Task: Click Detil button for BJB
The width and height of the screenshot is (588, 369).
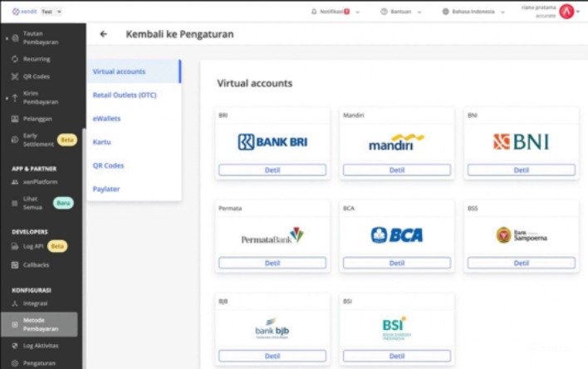Action: pyautogui.click(x=272, y=356)
